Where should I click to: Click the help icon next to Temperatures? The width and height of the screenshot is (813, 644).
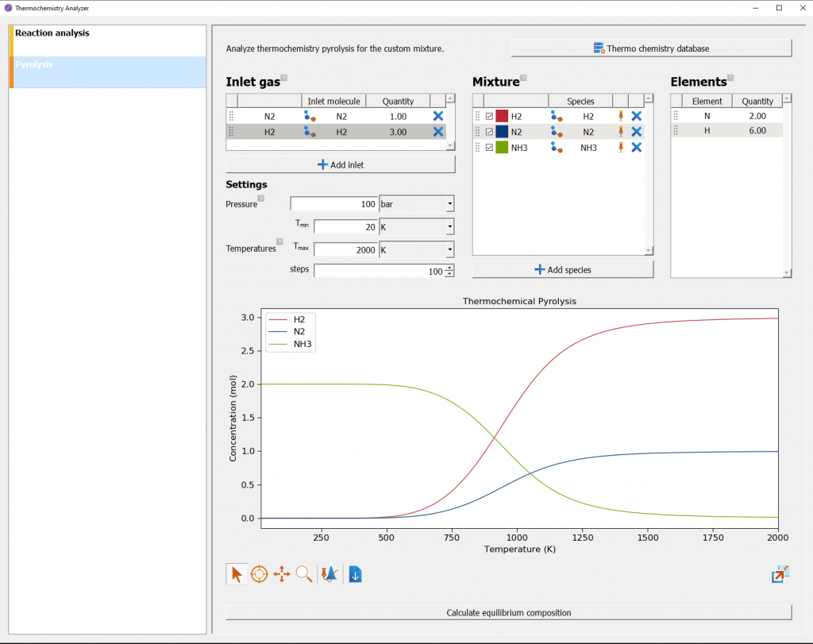pos(279,241)
